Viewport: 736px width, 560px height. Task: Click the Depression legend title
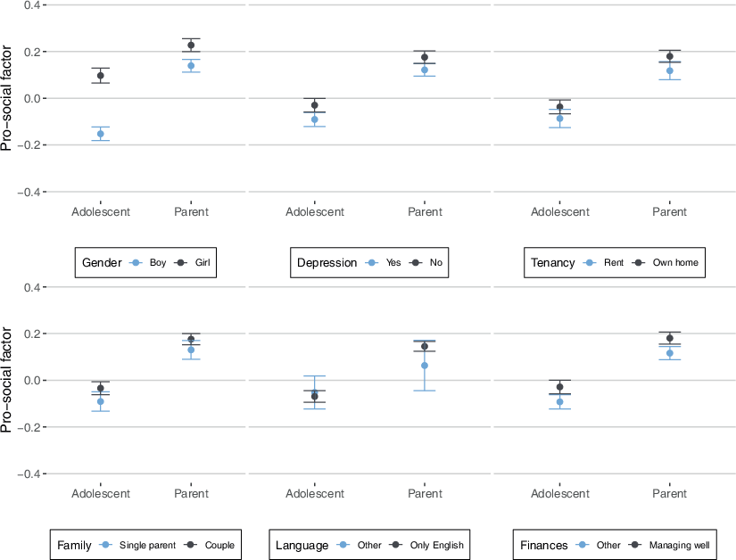[x=327, y=263]
